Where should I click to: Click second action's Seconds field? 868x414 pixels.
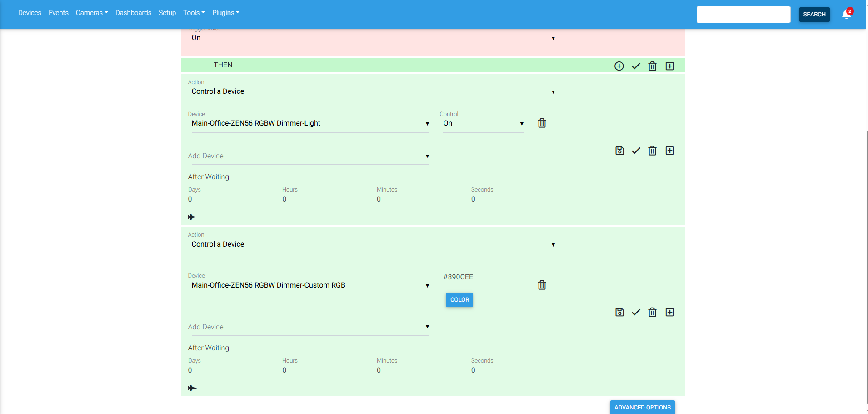[511, 370]
